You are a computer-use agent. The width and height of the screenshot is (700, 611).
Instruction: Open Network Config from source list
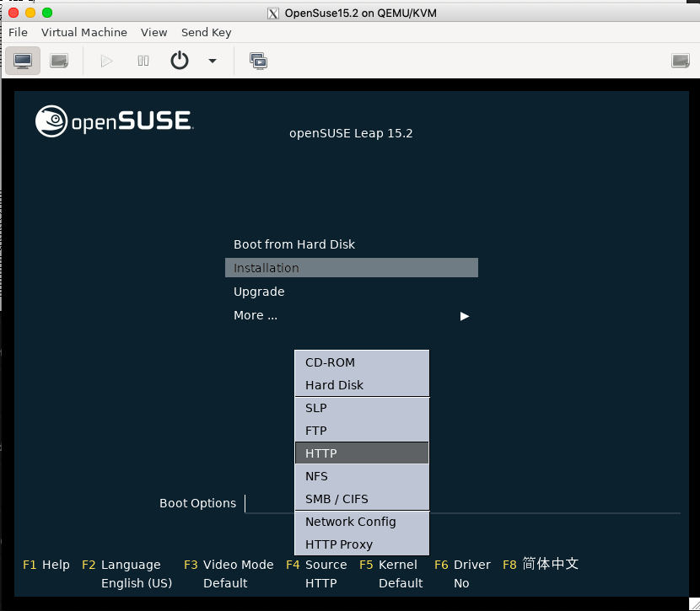(x=362, y=522)
